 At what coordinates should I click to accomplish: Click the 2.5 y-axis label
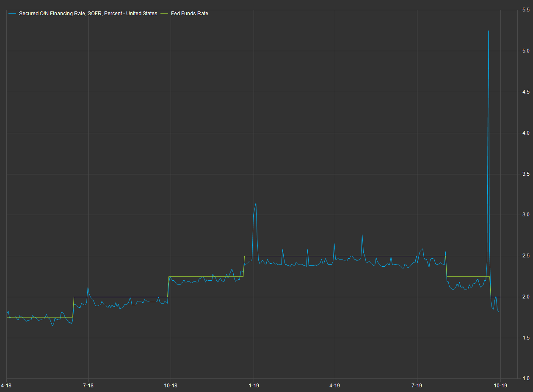(x=526, y=256)
